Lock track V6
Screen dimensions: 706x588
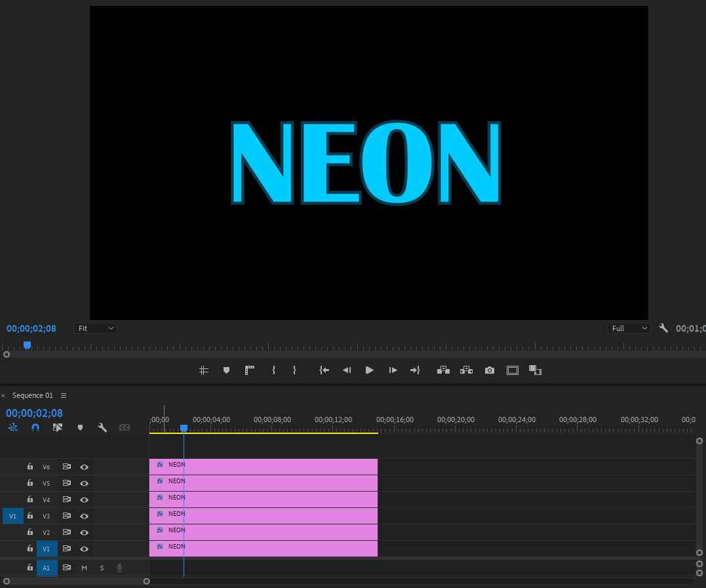[x=30, y=467]
